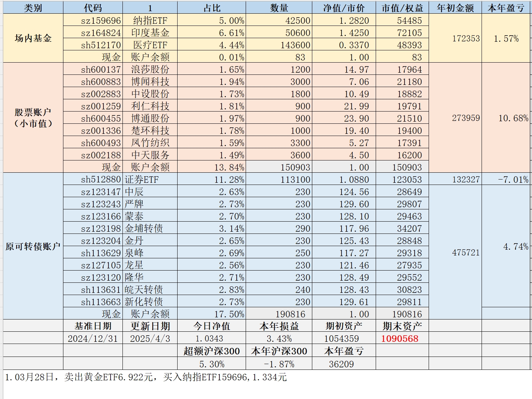Click the "印度基金" cell

[x=150, y=33]
